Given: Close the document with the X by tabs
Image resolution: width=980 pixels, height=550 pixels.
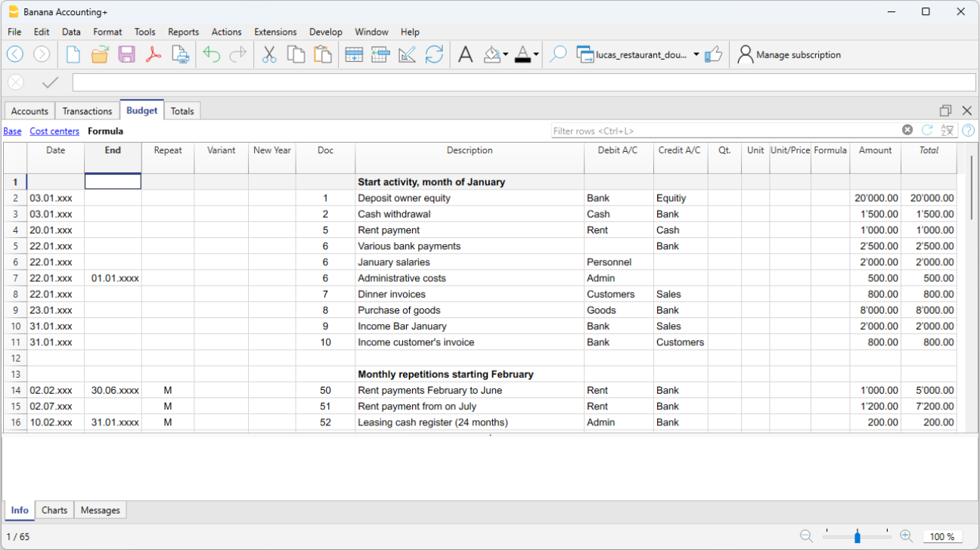Looking at the screenshot, I should 967,110.
